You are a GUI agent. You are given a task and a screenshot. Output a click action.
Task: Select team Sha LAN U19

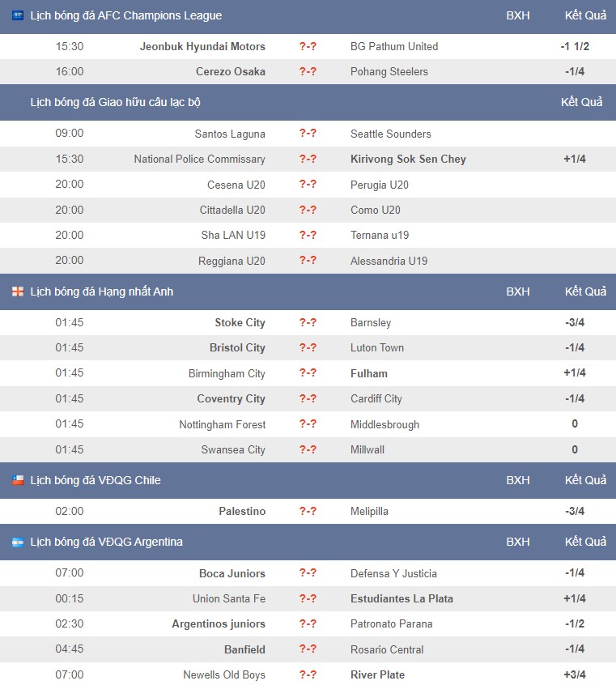point(233,235)
